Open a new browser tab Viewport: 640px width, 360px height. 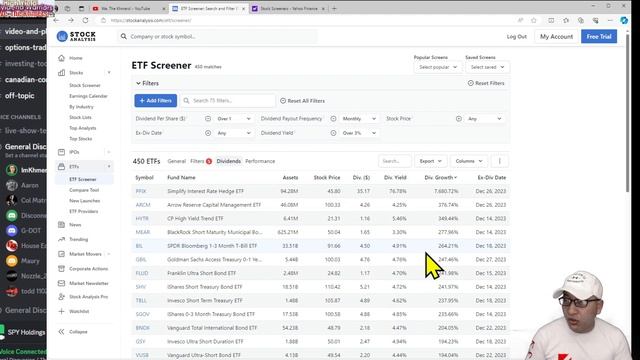pos(334,8)
